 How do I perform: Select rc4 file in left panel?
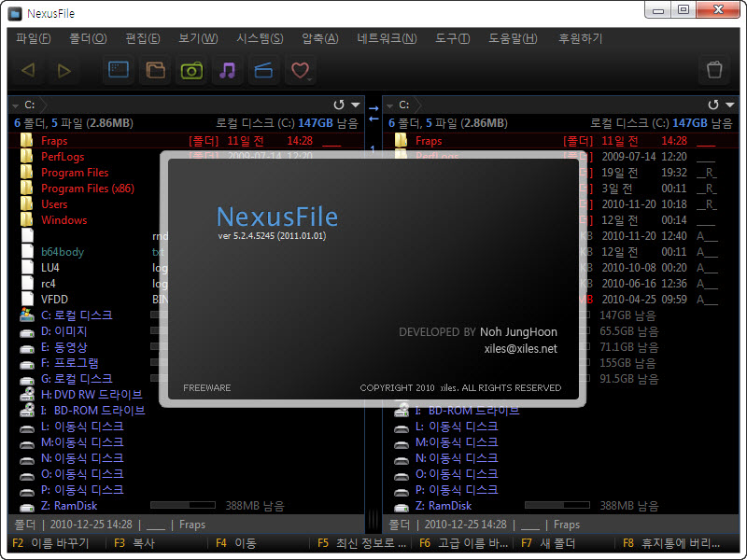[x=49, y=284]
